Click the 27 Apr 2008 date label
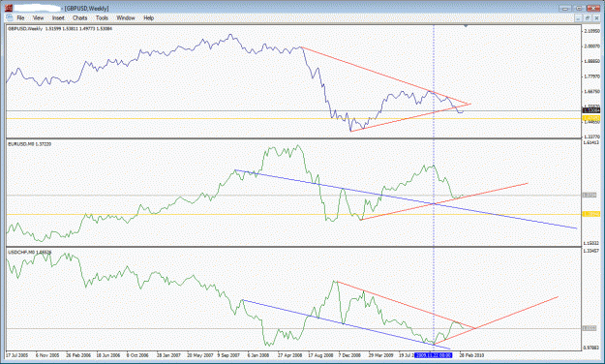Screen dimensions: 605x364 [x=289, y=355]
